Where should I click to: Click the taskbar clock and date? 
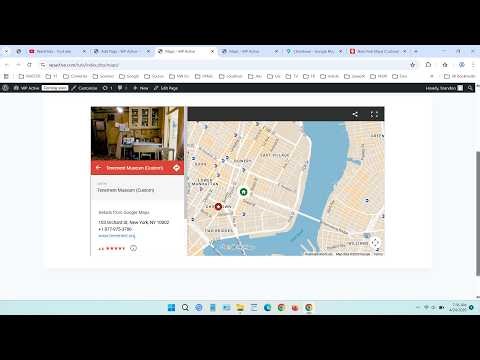click(x=459, y=307)
